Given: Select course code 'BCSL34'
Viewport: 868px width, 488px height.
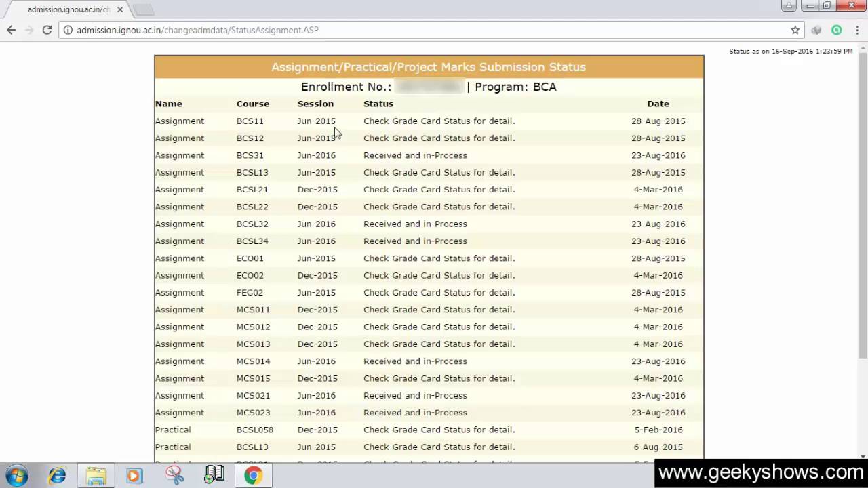Looking at the screenshot, I should (x=252, y=241).
